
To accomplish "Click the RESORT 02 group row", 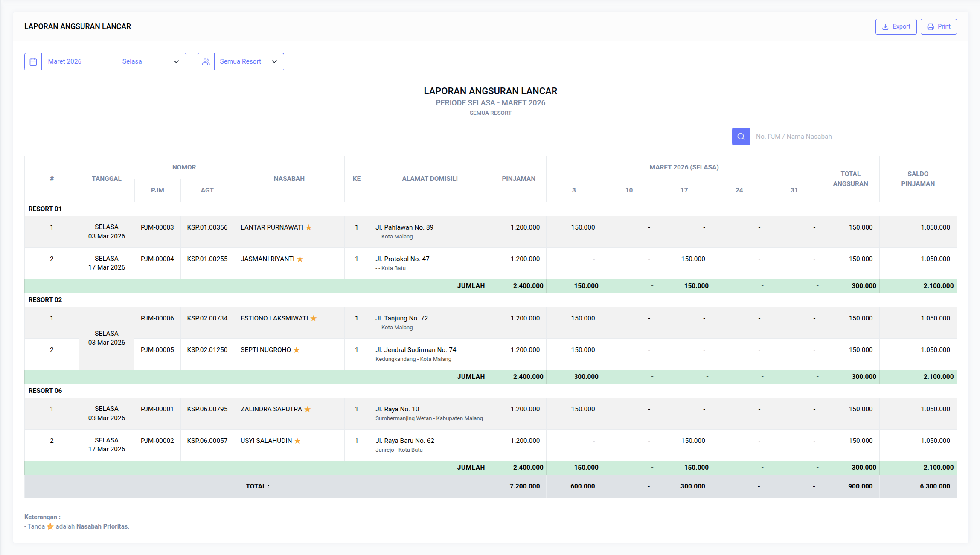I will click(45, 300).
